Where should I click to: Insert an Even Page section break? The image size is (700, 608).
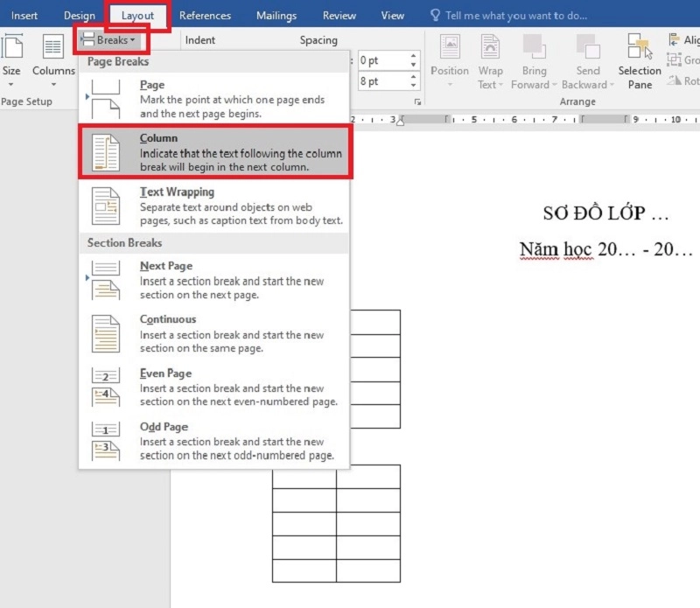pyautogui.click(x=214, y=388)
